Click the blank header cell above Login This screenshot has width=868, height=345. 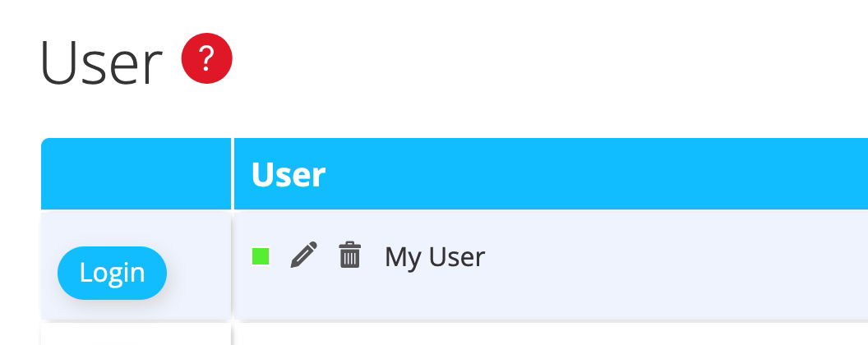tap(136, 174)
